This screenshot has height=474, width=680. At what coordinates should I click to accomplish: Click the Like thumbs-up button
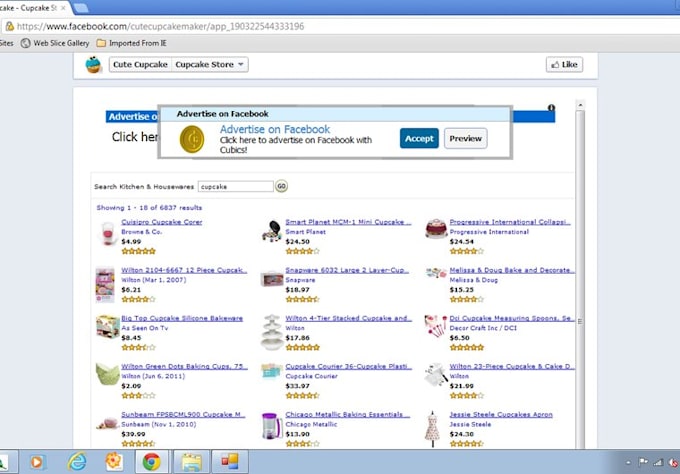point(564,65)
